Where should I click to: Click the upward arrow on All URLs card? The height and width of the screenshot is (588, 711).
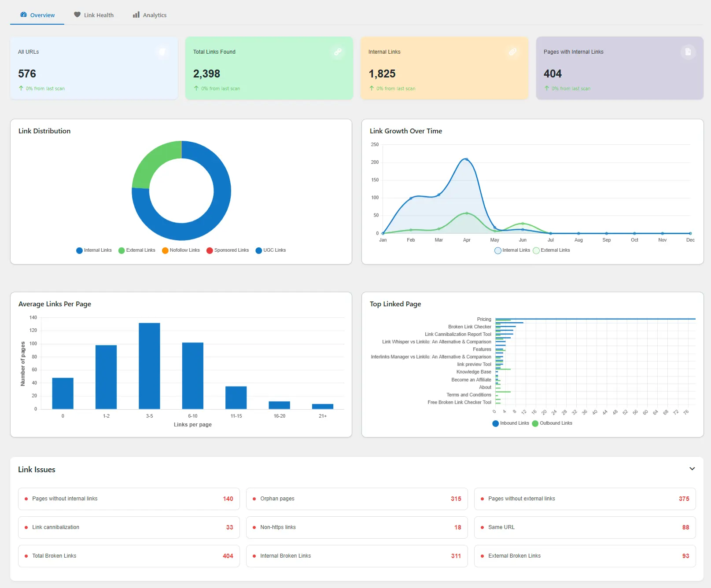coord(20,88)
